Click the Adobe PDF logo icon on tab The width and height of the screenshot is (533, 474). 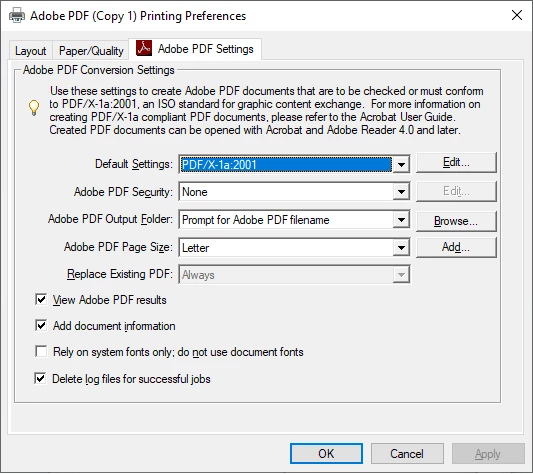[x=144, y=48]
